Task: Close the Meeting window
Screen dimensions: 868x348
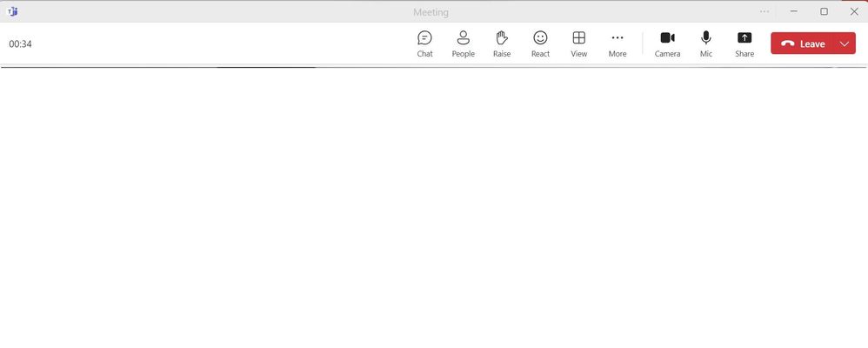Action: tap(854, 11)
